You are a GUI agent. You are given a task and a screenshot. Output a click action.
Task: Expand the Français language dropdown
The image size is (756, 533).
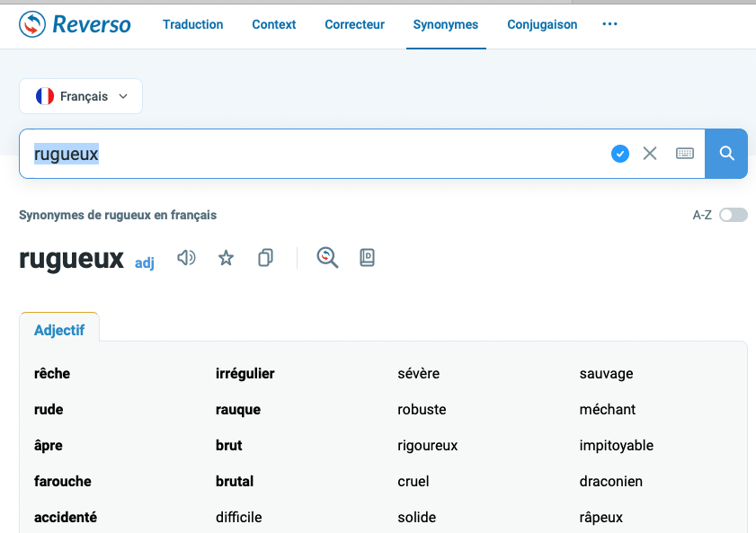pos(81,96)
